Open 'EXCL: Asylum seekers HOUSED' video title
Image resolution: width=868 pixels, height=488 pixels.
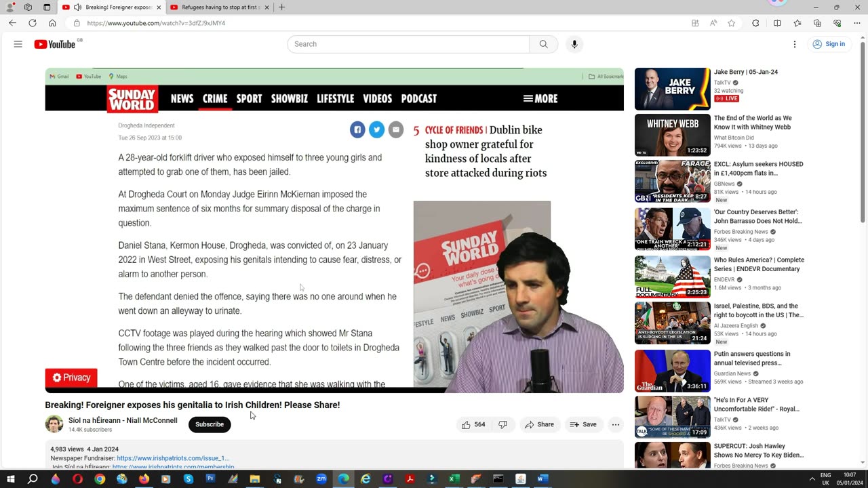[759, 168]
